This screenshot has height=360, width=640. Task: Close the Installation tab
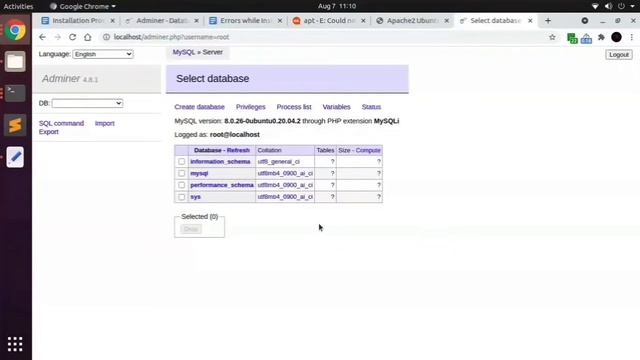[113, 20]
